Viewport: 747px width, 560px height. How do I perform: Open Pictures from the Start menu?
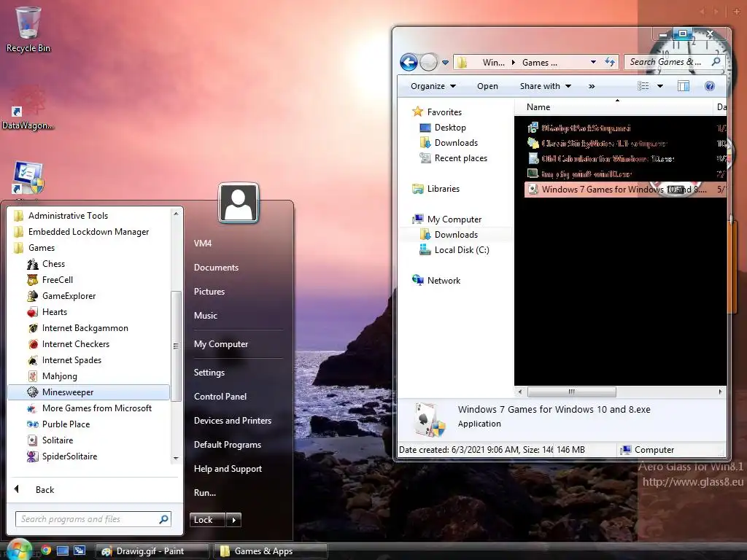[x=209, y=292]
